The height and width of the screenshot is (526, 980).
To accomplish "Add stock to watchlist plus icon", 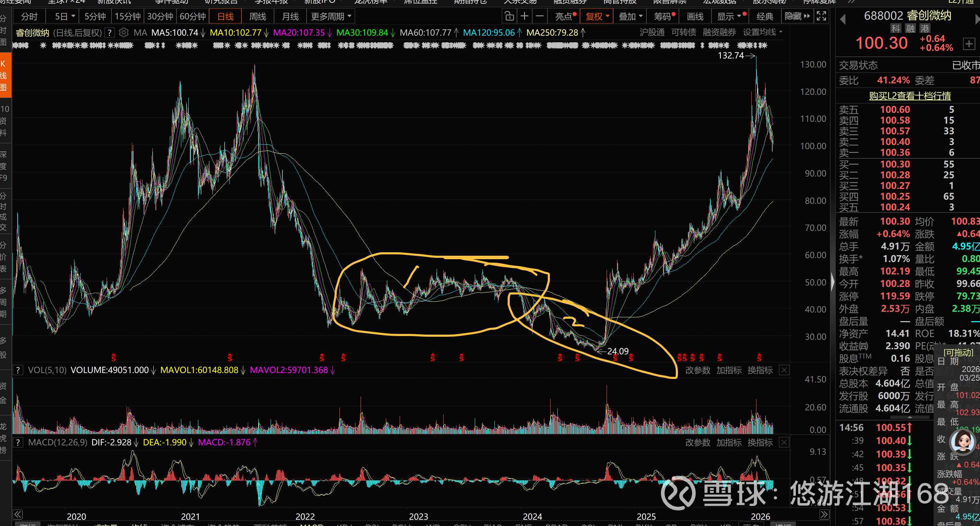I will (x=969, y=44).
